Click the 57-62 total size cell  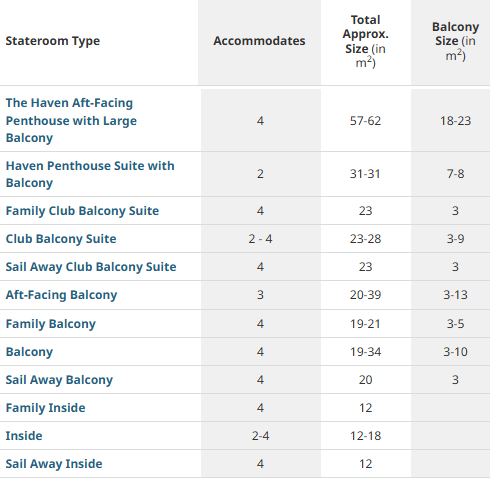tap(365, 121)
